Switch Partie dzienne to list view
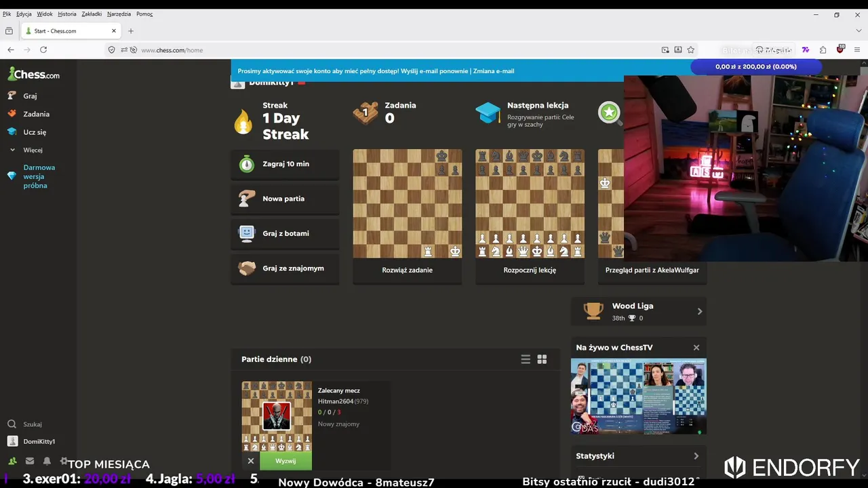Viewport: 868px width, 488px height. click(x=526, y=359)
